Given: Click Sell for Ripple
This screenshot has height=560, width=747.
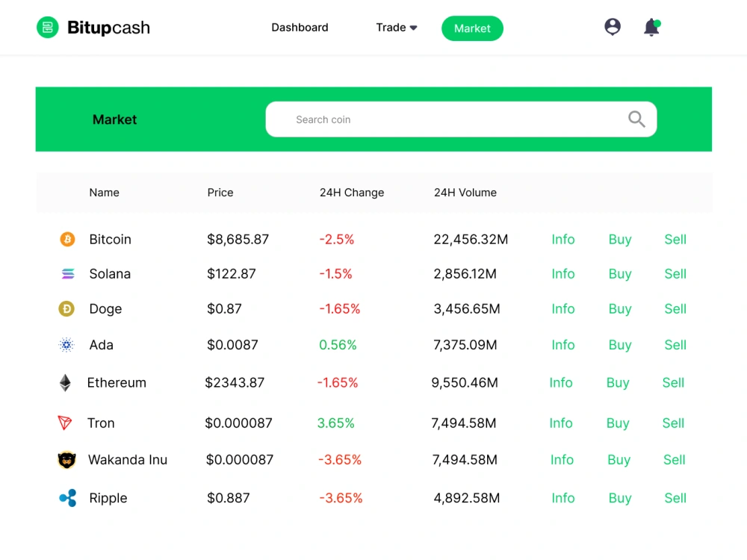Looking at the screenshot, I should 675,498.
